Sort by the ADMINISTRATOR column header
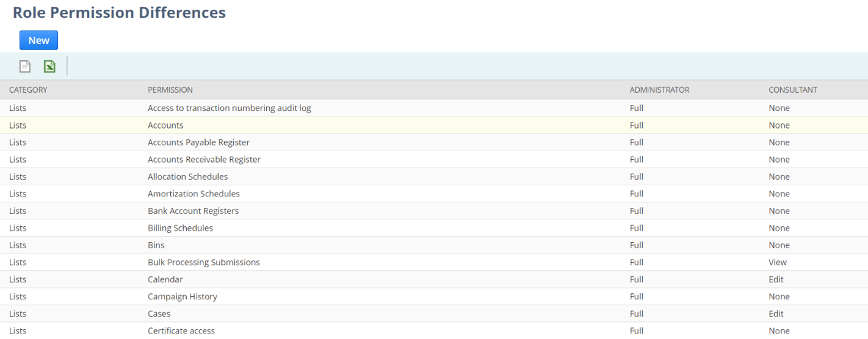This screenshot has width=868, height=339. [659, 90]
